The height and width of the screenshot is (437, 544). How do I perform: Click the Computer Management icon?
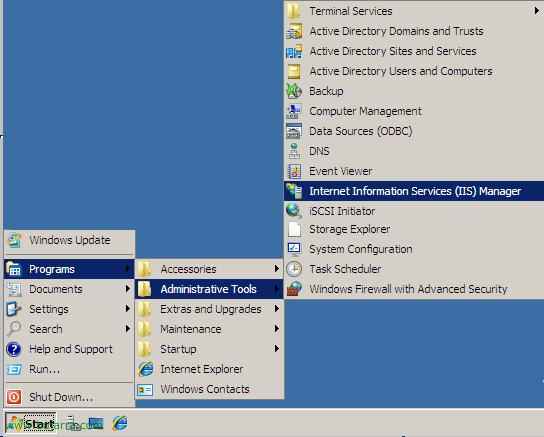click(294, 111)
